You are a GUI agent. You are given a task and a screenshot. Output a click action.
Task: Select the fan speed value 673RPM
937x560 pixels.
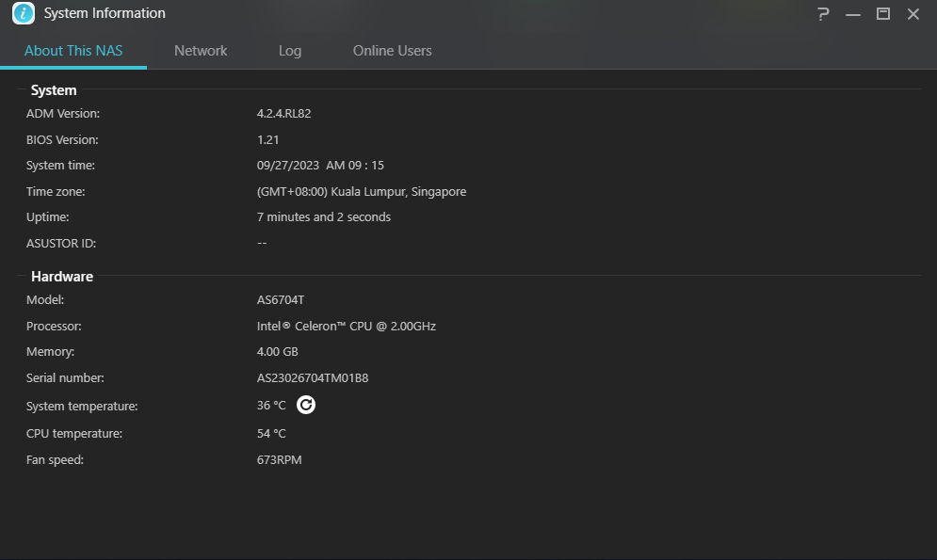click(279, 459)
